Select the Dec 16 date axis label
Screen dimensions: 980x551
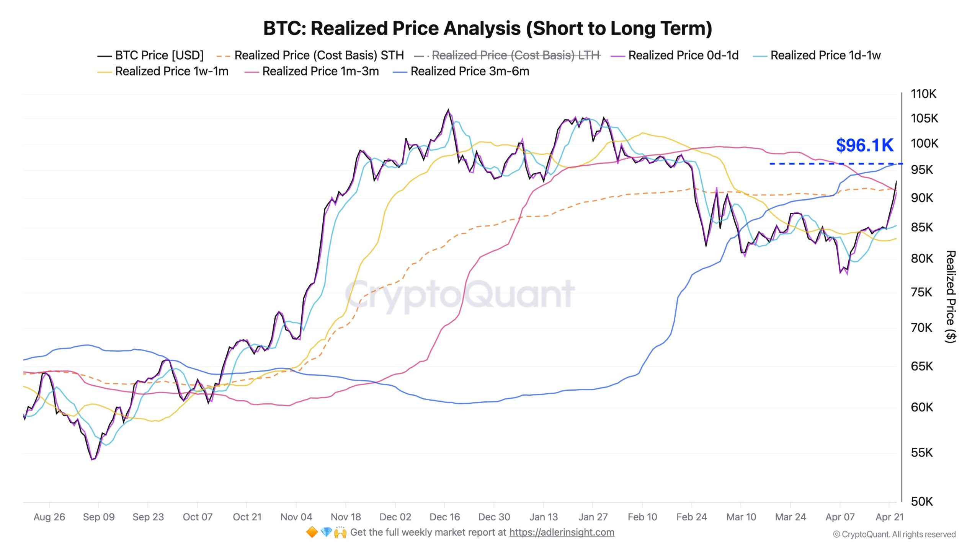pos(444,517)
